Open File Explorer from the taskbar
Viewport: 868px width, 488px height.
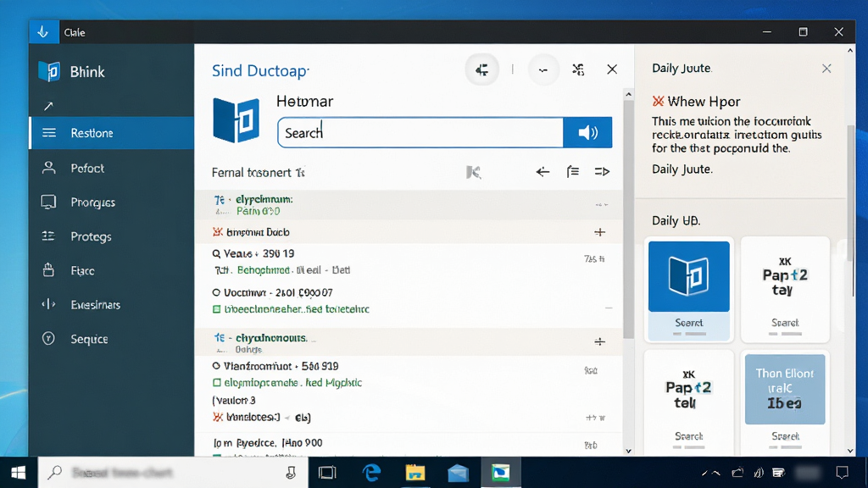click(x=415, y=473)
